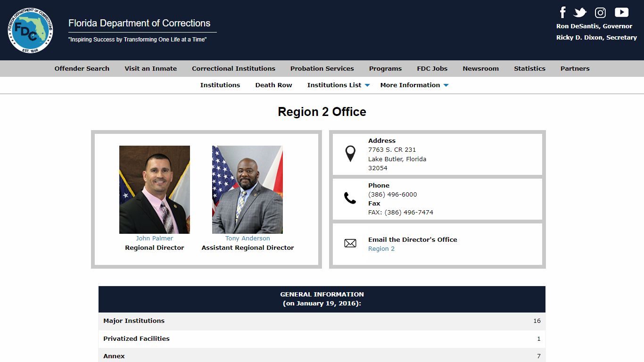The image size is (644, 362).
Task: Open the FDC Facebook page icon
Action: [562, 12]
